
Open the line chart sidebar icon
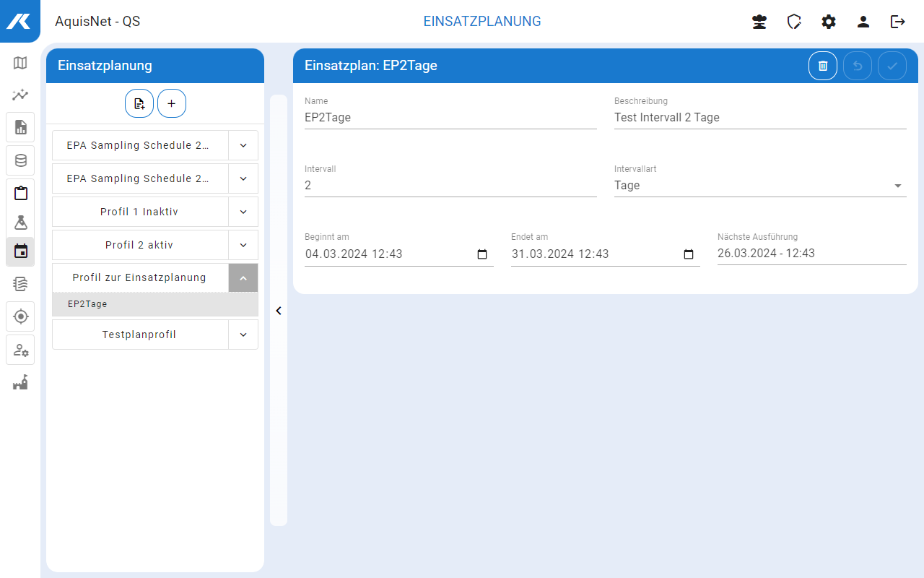(x=20, y=95)
